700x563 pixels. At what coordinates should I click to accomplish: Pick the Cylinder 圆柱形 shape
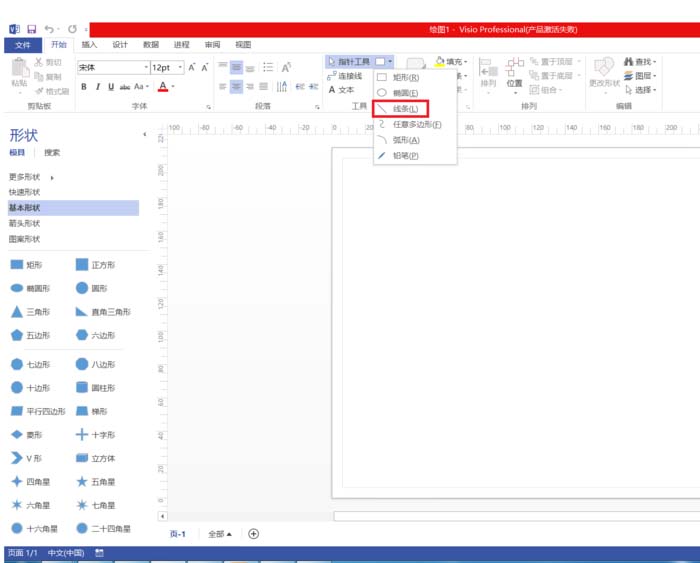(96, 388)
